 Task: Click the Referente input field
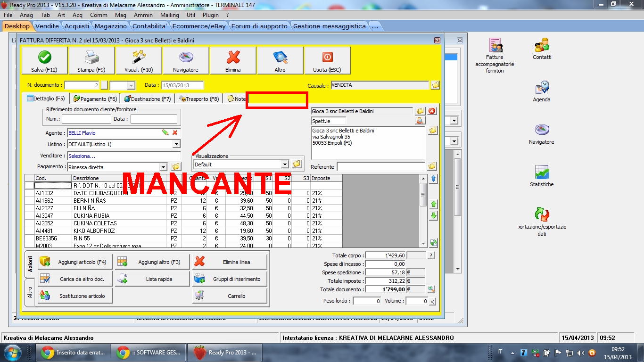click(381, 166)
